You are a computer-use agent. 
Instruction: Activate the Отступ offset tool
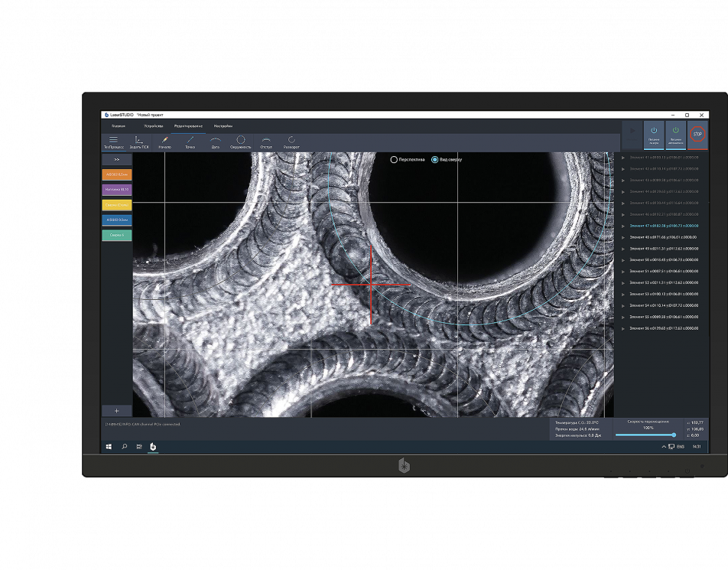pos(266,139)
